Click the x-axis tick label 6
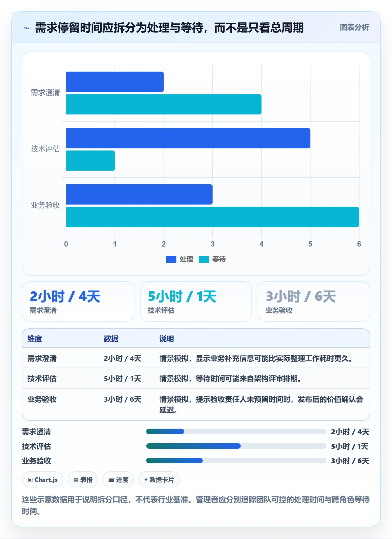This screenshot has width=392, height=539. [359, 244]
